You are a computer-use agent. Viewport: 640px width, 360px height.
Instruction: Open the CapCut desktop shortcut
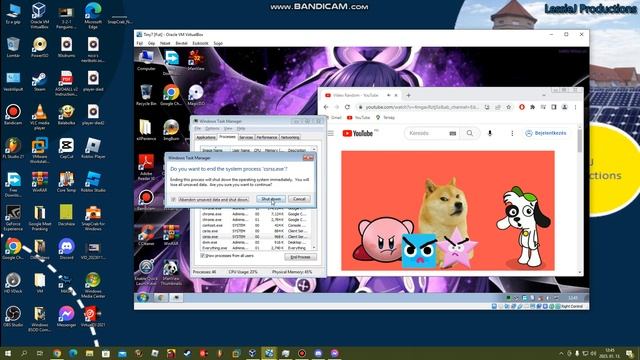[x=66, y=149]
